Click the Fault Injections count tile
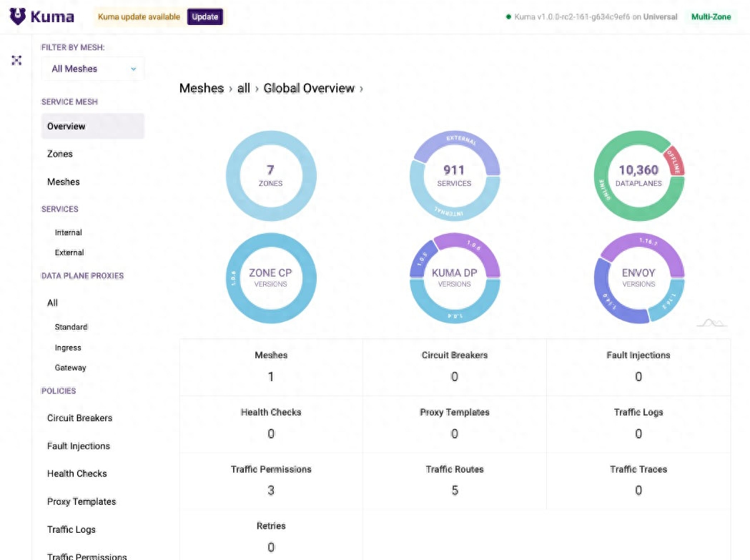 pyautogui.click(x=638, y=367)
